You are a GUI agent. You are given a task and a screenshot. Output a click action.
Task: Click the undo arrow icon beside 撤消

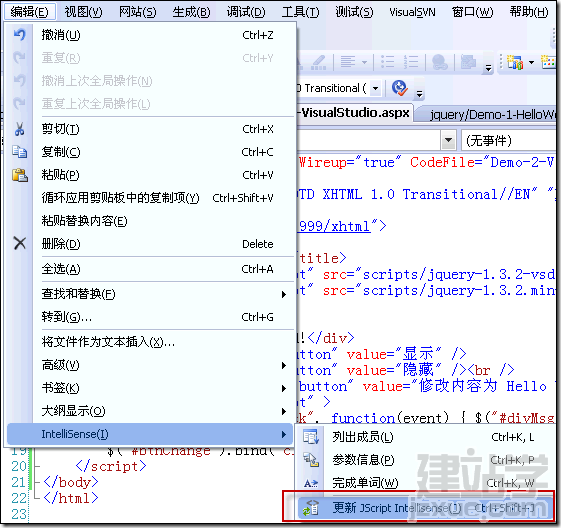coord(19,35)
